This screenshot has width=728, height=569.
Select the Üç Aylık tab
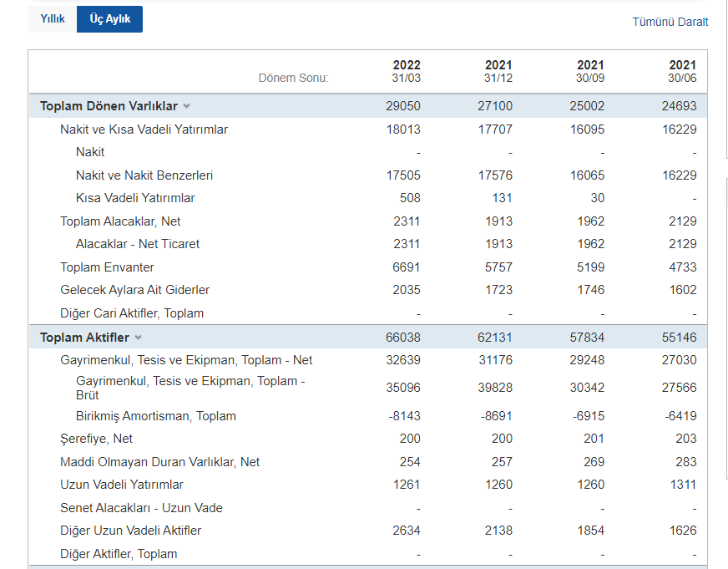pyautogui.click(x=109, y=19)
